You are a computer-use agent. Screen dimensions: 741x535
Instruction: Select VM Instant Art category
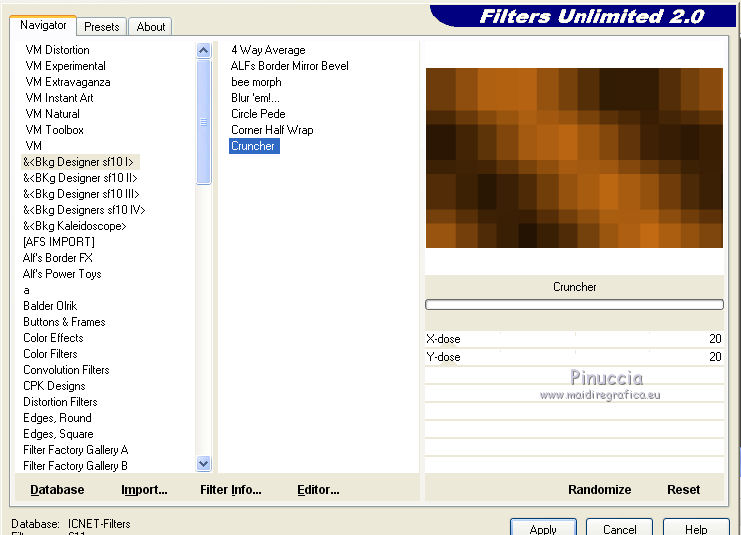[x=60, y=98]
